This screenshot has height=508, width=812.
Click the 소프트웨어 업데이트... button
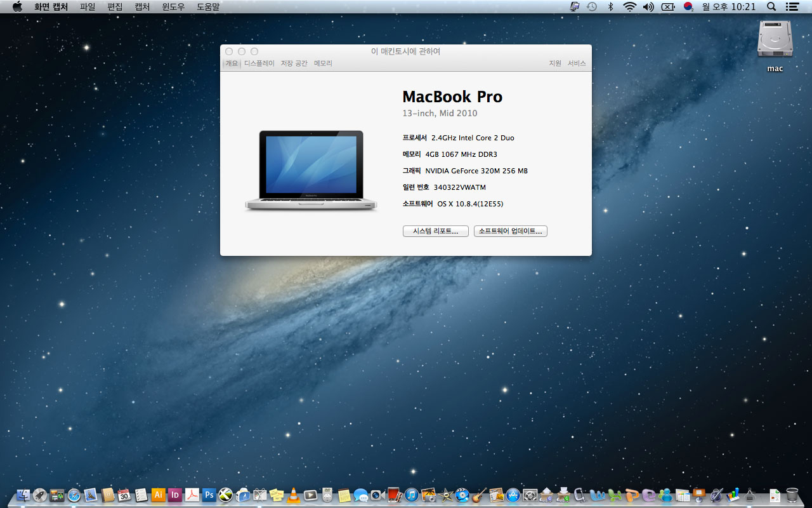[x=510, y=231]
